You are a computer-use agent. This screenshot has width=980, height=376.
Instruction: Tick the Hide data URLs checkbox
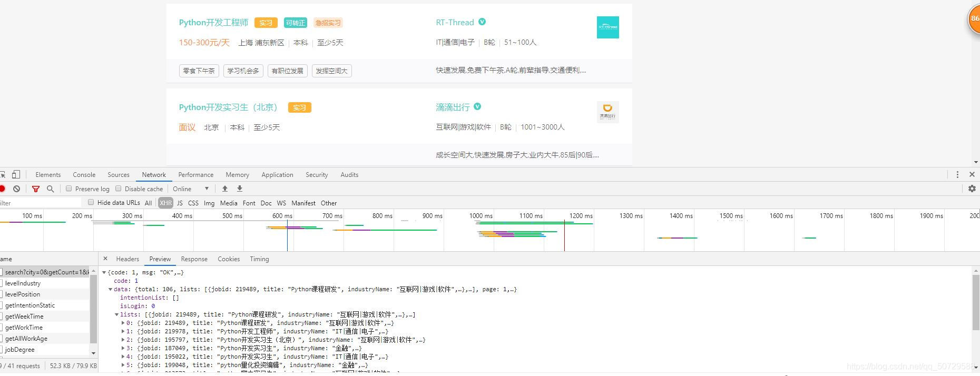pyautogui.click(x=91, y=202)
